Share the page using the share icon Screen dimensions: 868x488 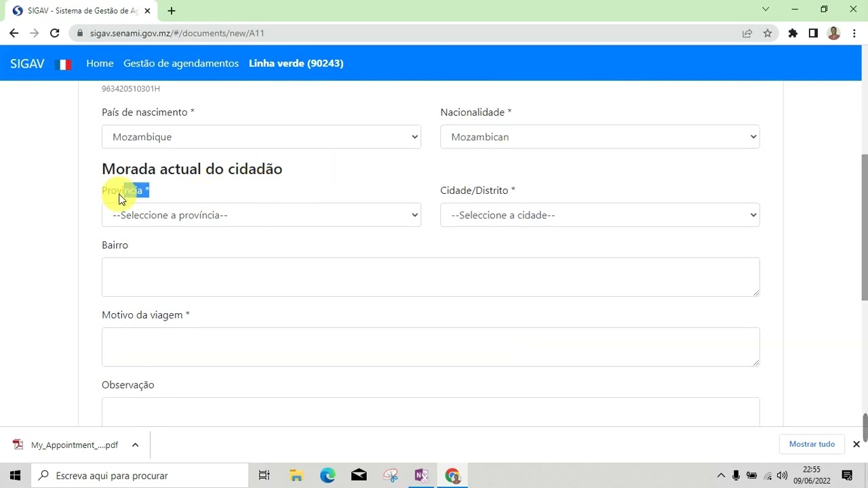pos(747,33)
